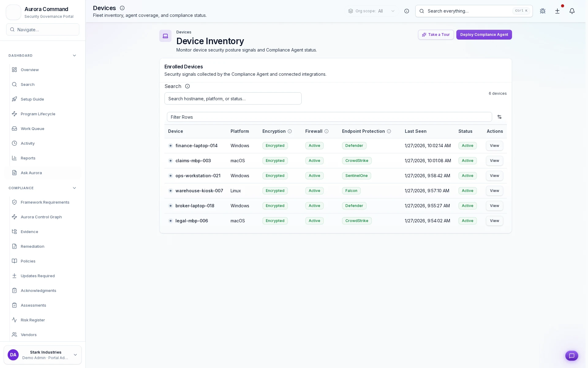This screenshot has height=368, width=588.
Task: View details for finance-laptop-014
Action: 494,146
